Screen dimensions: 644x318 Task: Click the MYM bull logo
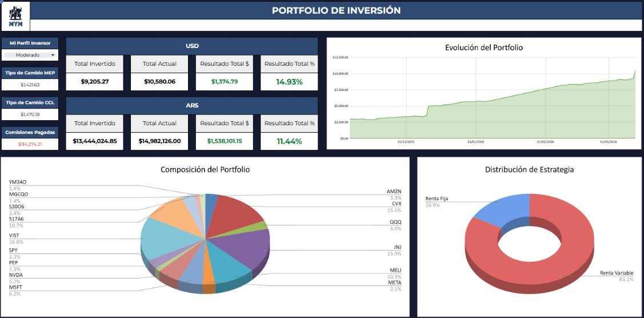[x=15, y=16]
